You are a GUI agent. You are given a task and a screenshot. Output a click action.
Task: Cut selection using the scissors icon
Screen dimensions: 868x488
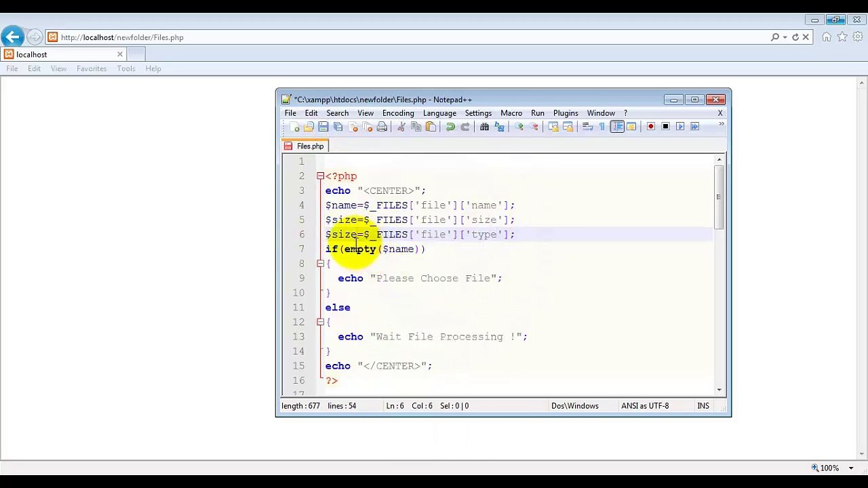(x=401, y=127)
